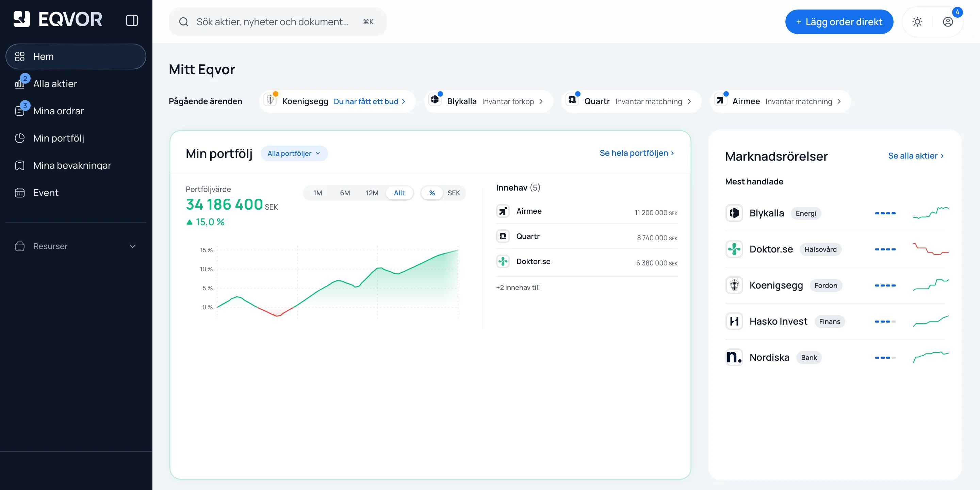Screen dimensions: 980x490
Task: Click the Blykalla logo in Mest handlade
Action: point(734,213)
